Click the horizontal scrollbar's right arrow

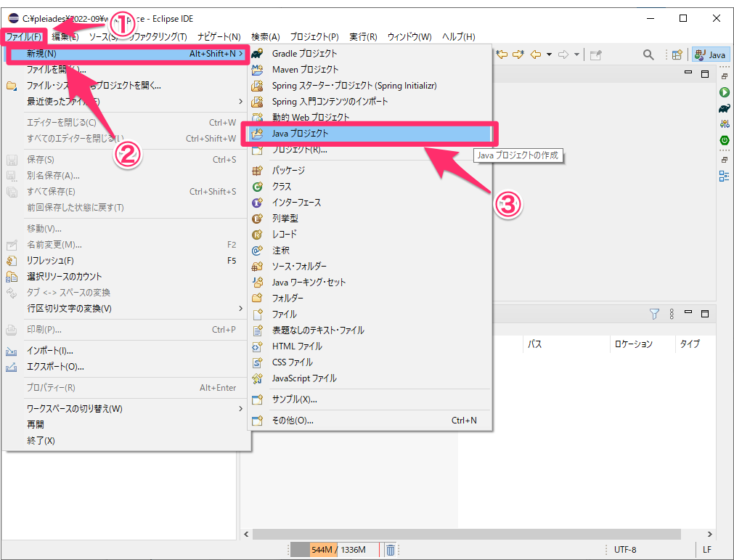[709, 535]
